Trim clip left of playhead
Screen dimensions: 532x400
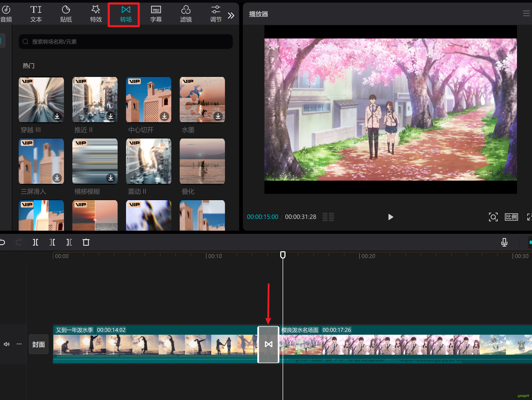(x=52, y=242)
